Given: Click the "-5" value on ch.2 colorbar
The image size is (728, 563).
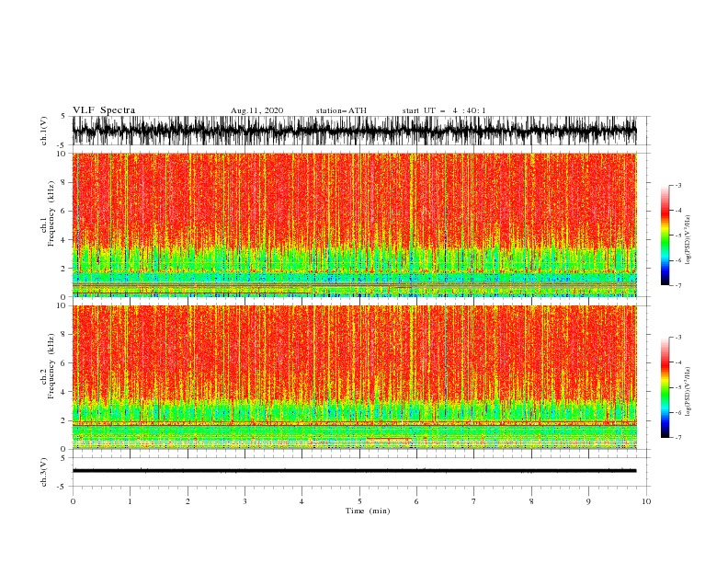Looking at the screenshot, I should [x=677, y=387].
